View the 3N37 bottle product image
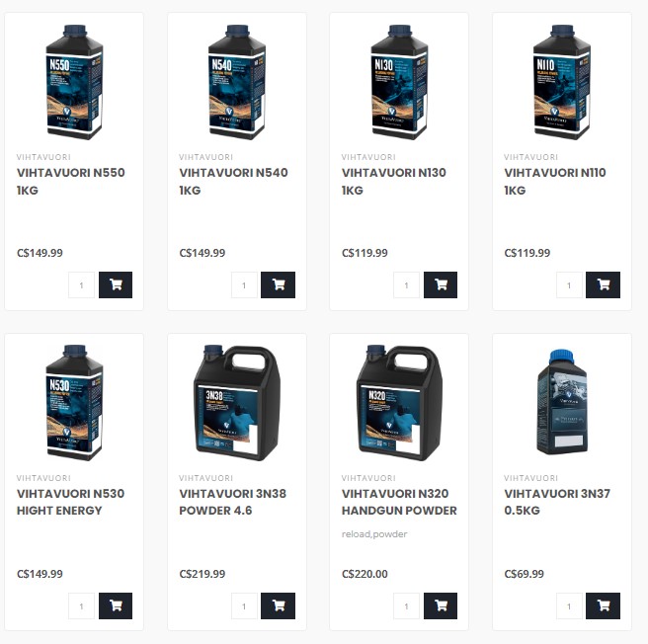Screen dimensions: 648x644 [562, 402]
